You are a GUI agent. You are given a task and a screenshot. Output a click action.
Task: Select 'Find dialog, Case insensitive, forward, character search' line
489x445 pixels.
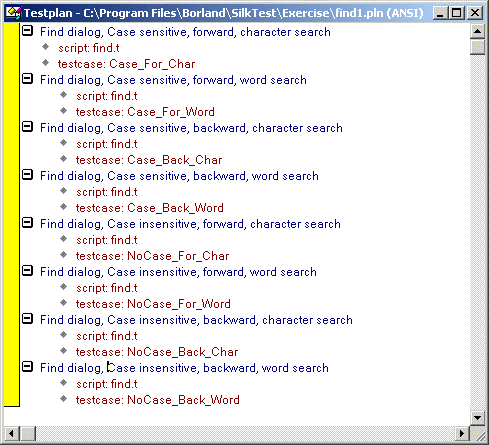coord(190,224)
